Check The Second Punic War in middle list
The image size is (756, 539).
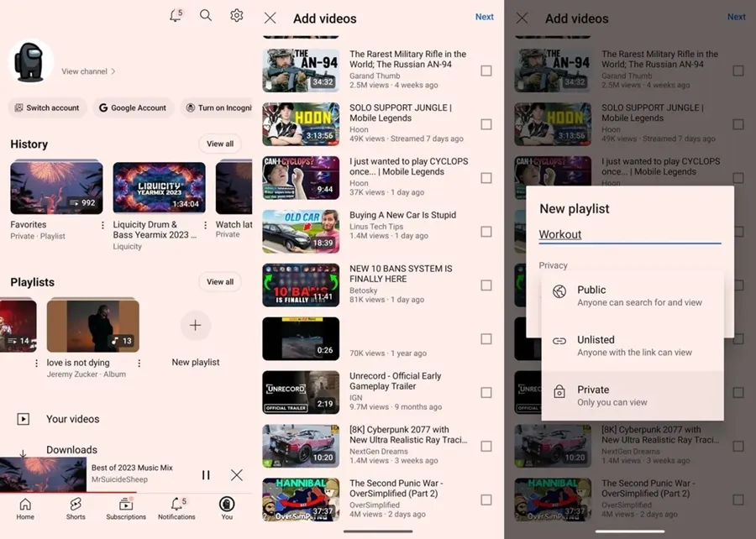coord(486,500)
